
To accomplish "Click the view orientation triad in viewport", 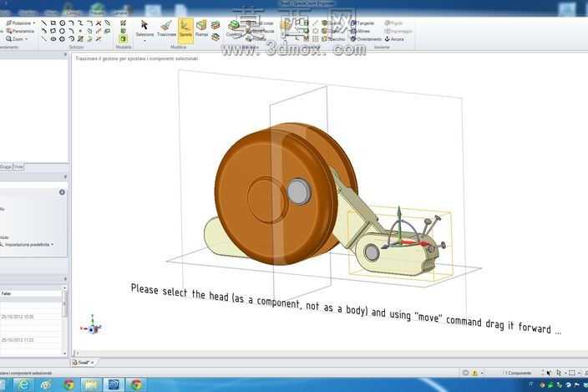I will point(92,326).
